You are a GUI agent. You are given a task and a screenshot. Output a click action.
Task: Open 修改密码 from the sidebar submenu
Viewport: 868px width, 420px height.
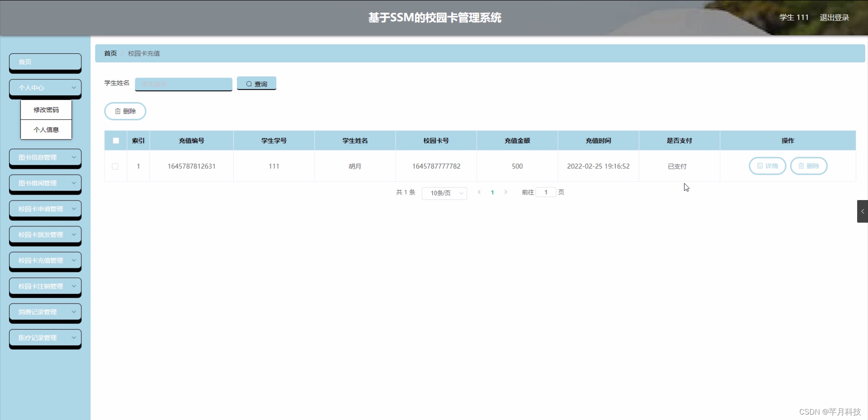point(46,109)
